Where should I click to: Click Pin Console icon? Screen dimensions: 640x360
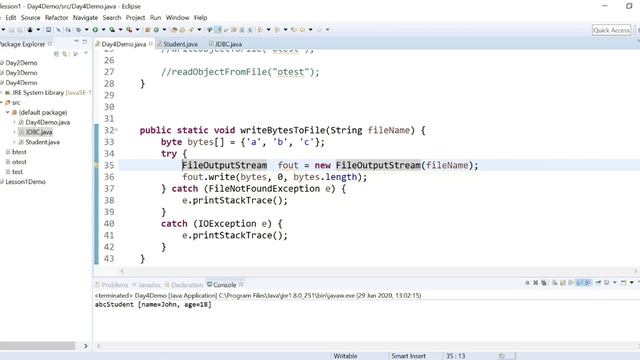pos(598,282)
